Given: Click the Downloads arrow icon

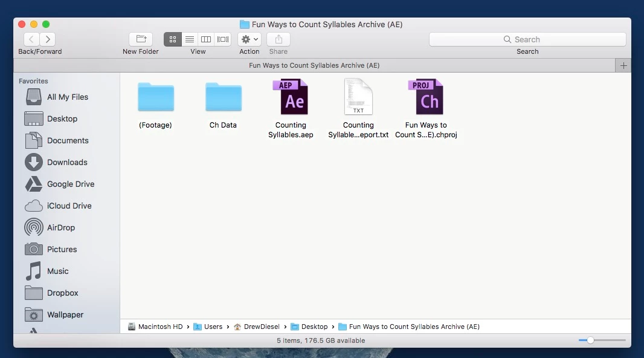Looking at the screenshot, I should [34, 162].
